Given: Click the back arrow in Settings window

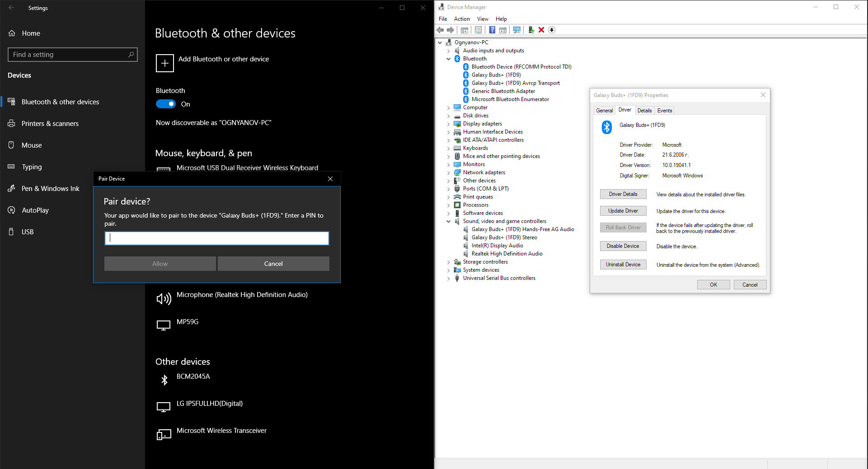Looking at the screenshot, I should pos(11,8).
